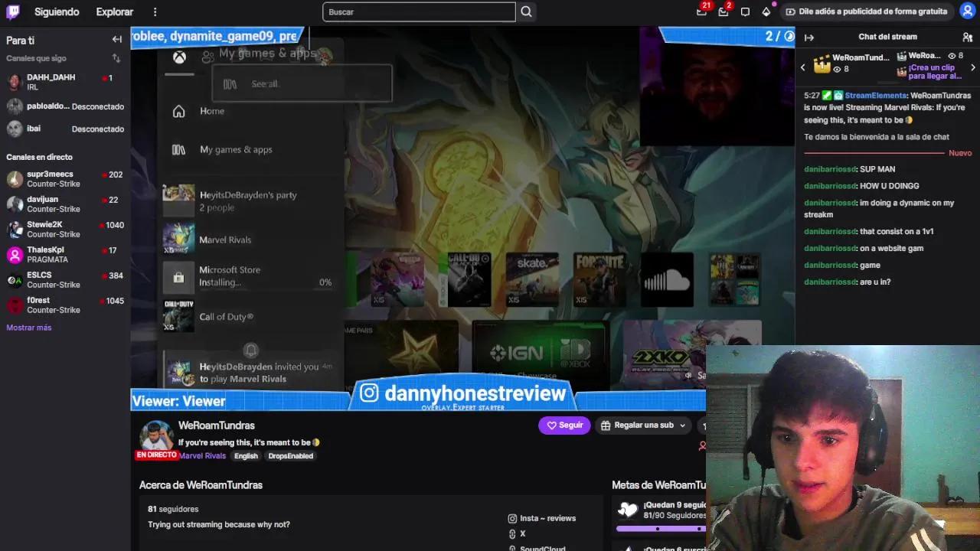This screenshot has height=551, width=980.
Task: Click the stream title 'If you're seeing this'
Action: tap(249, 442)
